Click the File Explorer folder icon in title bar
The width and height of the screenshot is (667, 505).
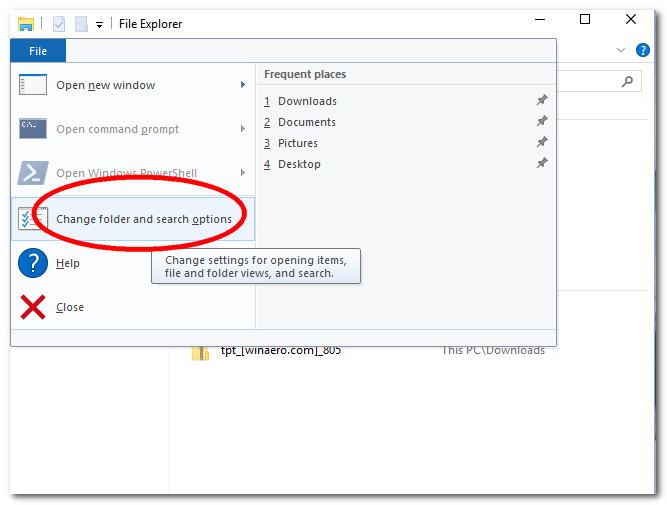coord(26,24)
